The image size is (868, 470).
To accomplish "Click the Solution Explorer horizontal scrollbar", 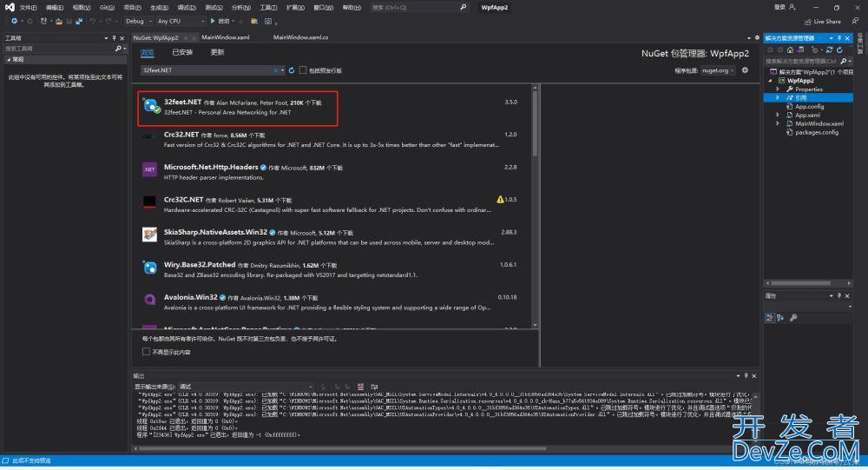I will coord(800,283).
